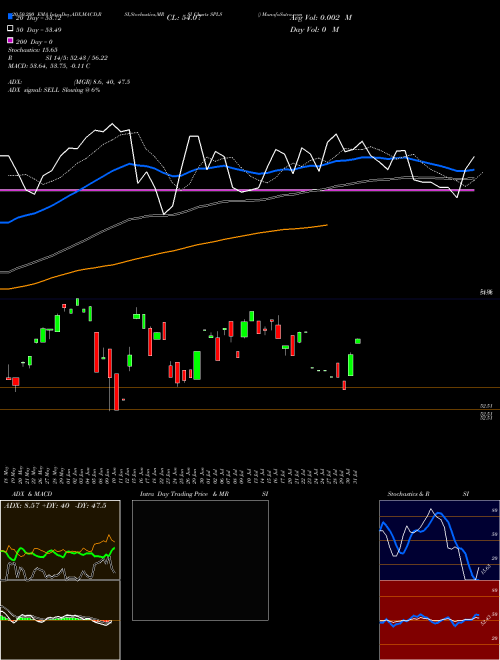Click the ADX signal SELL text

point(54,90)
